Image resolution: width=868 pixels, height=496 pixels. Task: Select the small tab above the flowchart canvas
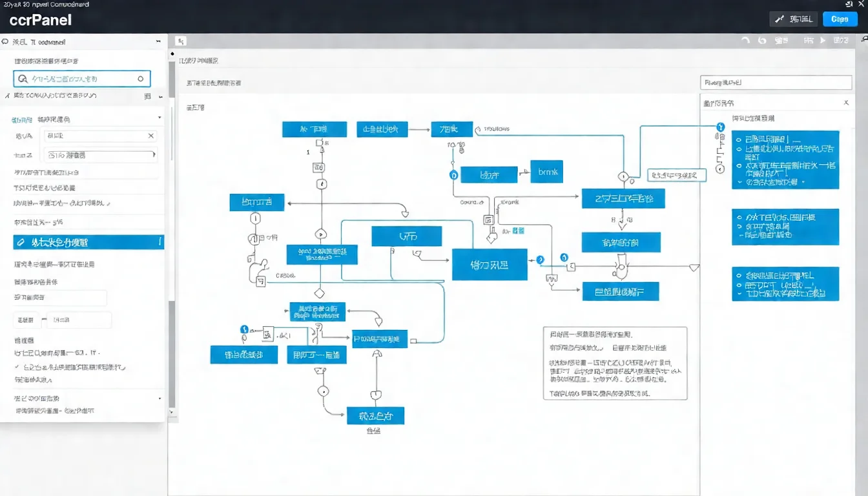click(x=181, y=40)
